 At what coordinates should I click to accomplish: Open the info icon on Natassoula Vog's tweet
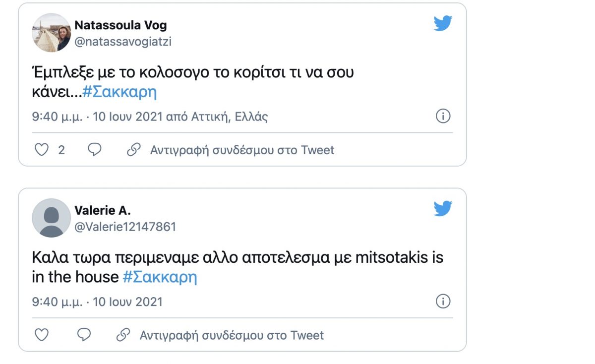[443, 117]
